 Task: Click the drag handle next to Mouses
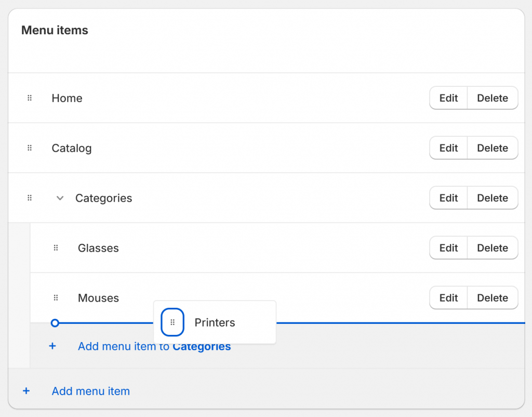[55, 298]
